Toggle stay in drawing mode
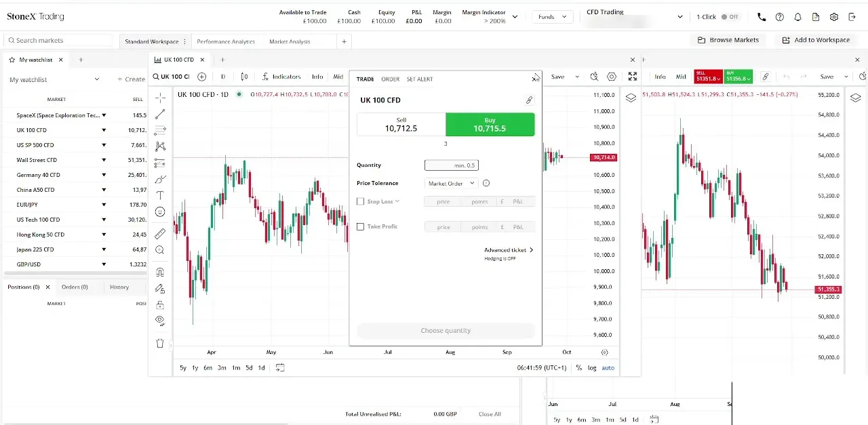Viewport: 868px width, 425px height. [160, 289]
